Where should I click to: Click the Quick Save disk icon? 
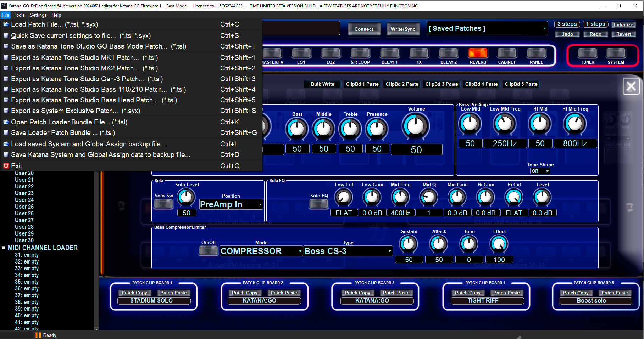[6, 35]
